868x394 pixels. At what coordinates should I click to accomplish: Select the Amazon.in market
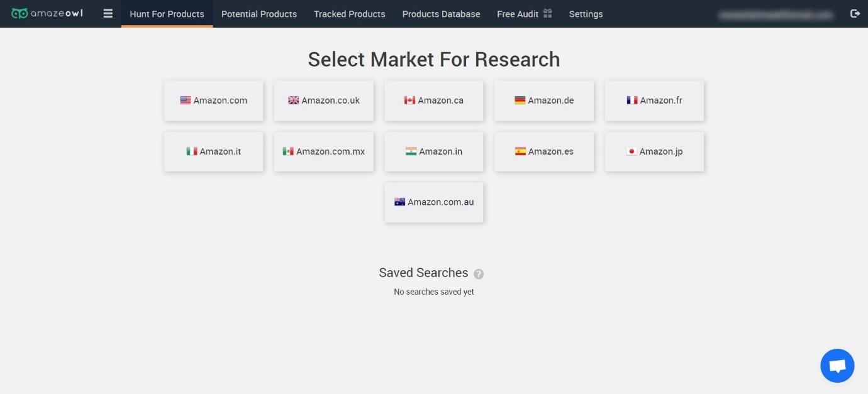[x=434, y=151]
